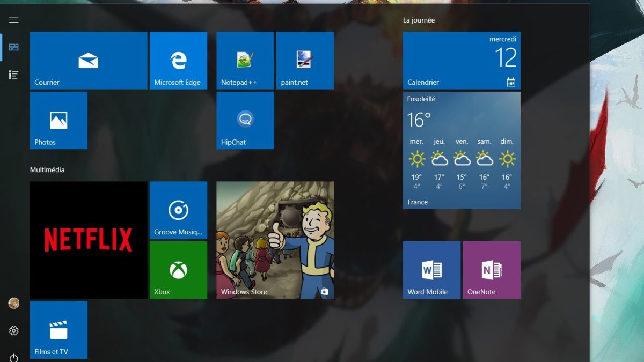Image resolution: width=644 pixels, height=362 pixels.
Task: Open the Photos tile
Action: point(58,120)
